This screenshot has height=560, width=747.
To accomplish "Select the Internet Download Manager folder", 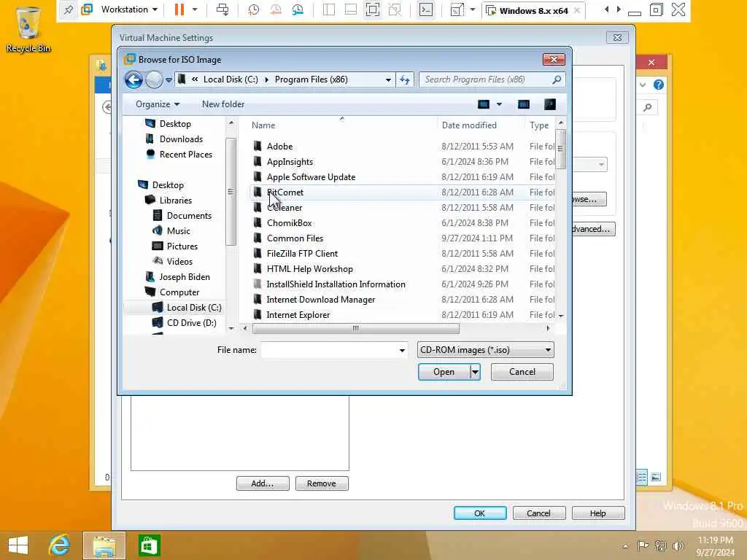I will coord(321,300).
